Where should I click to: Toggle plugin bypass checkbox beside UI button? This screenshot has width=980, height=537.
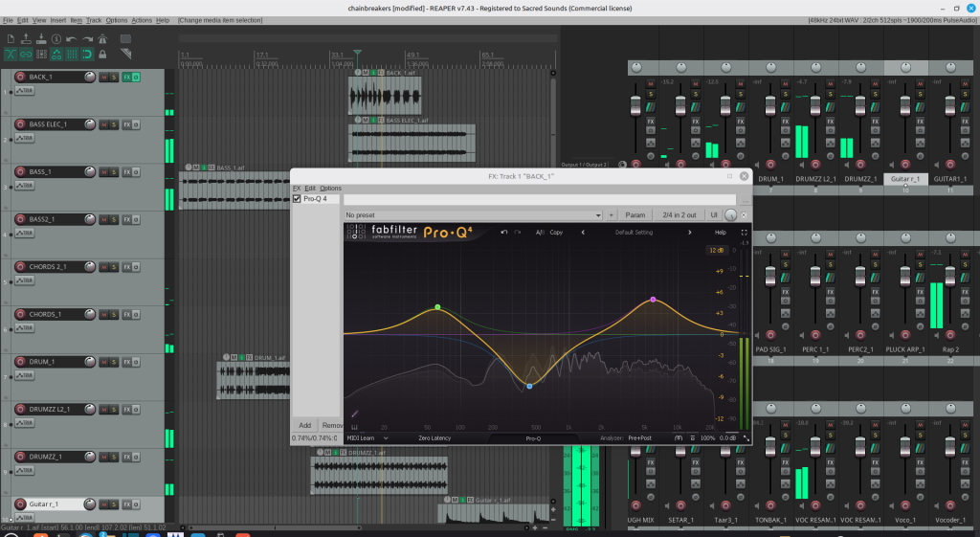(x=744, y=215)
